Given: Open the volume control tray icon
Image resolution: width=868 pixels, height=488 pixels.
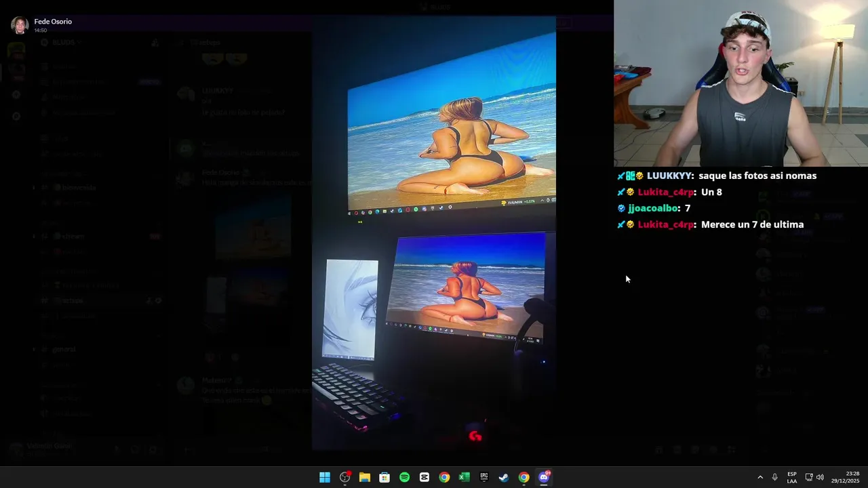Looking at the screenshot, I should coord(820,477).
